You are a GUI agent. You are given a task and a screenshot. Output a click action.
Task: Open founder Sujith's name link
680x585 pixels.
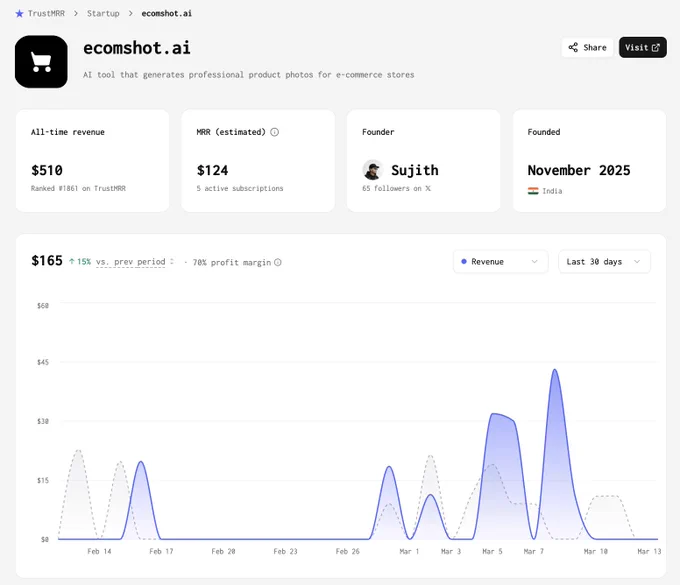tap(415, 170)
